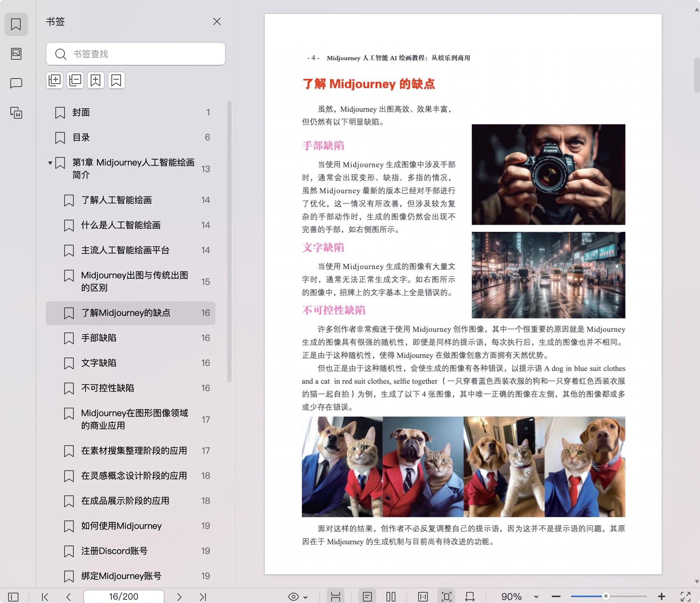
Task: Click the pink heading 不可控性缺陷 in the page
Action: [334, 310]
